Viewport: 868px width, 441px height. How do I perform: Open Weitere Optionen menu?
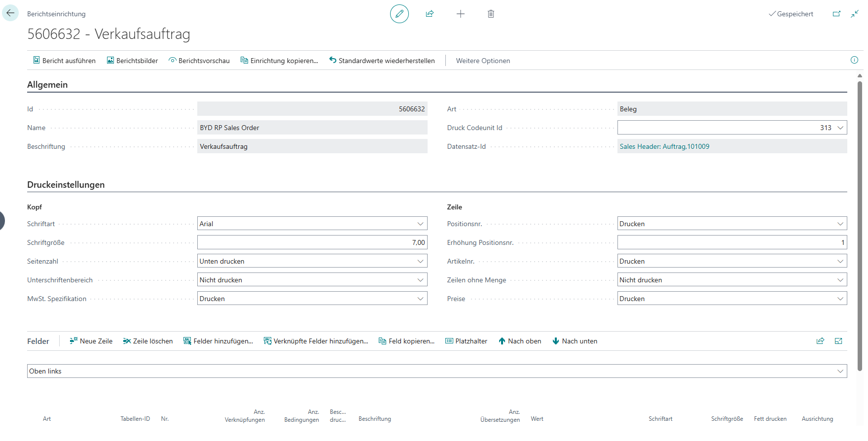(x=483, y=61)
